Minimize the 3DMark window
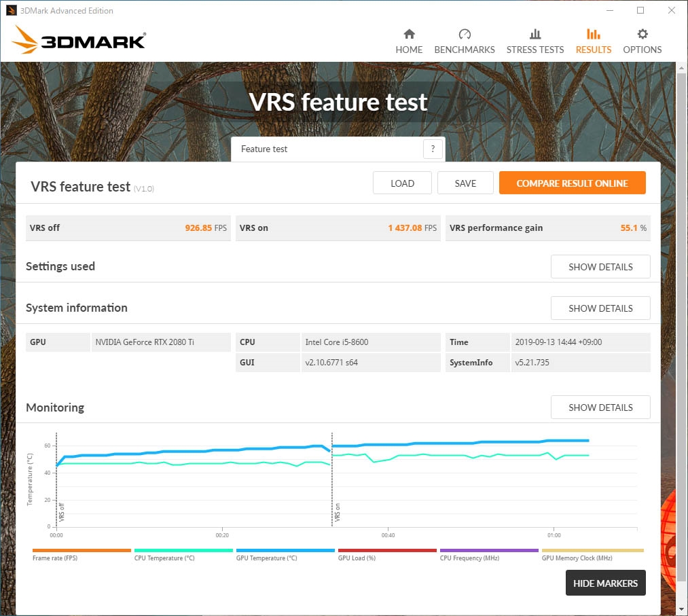 point(609,10)
